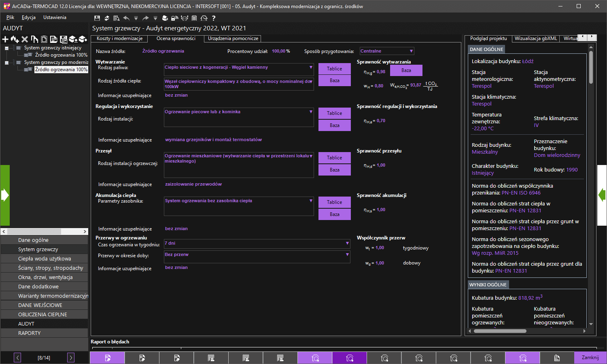Open the Ustawienia menu
The height and width of the screenshot is (364, 607).
click(55, 17)
